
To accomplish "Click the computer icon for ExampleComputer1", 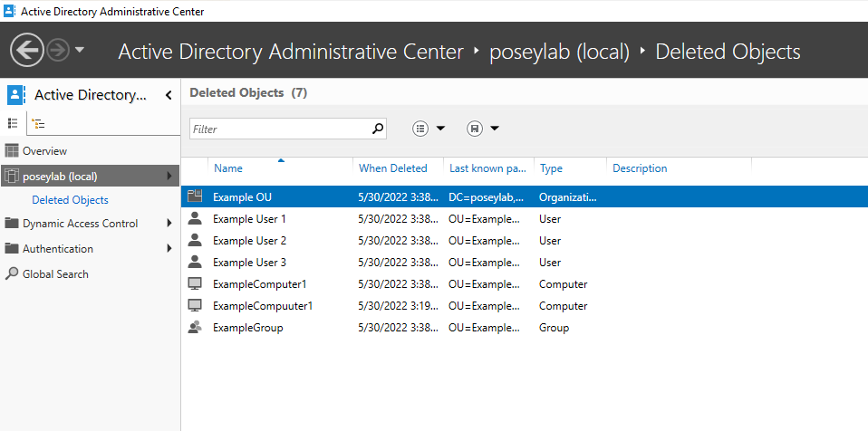I will point(195,283).
